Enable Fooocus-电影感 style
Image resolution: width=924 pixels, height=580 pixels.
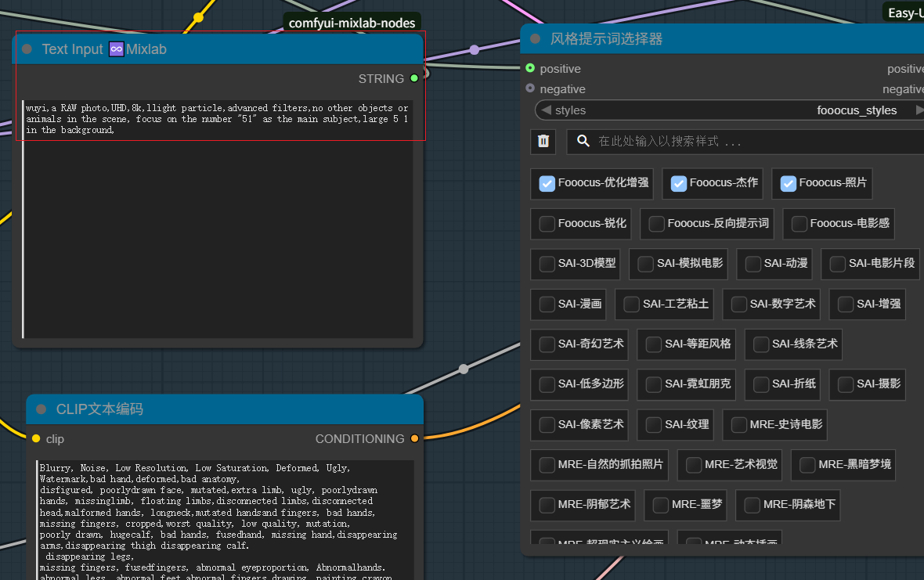[x=799, y=224]
